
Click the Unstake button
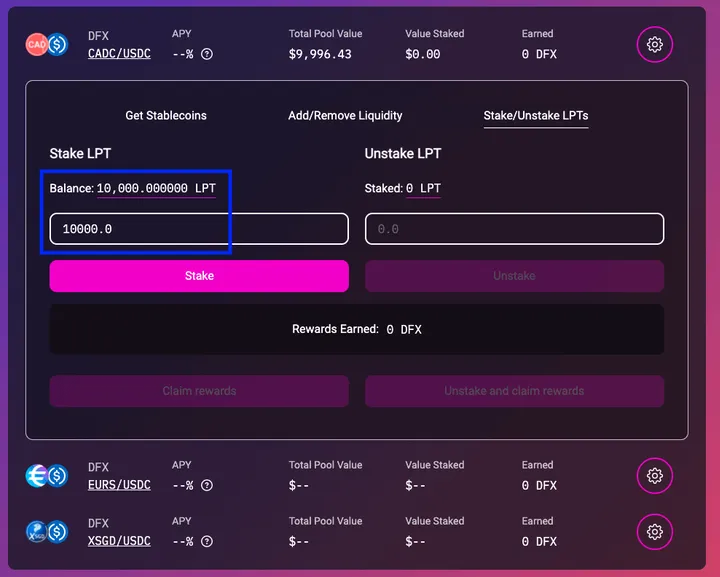[x=514, y=276]
